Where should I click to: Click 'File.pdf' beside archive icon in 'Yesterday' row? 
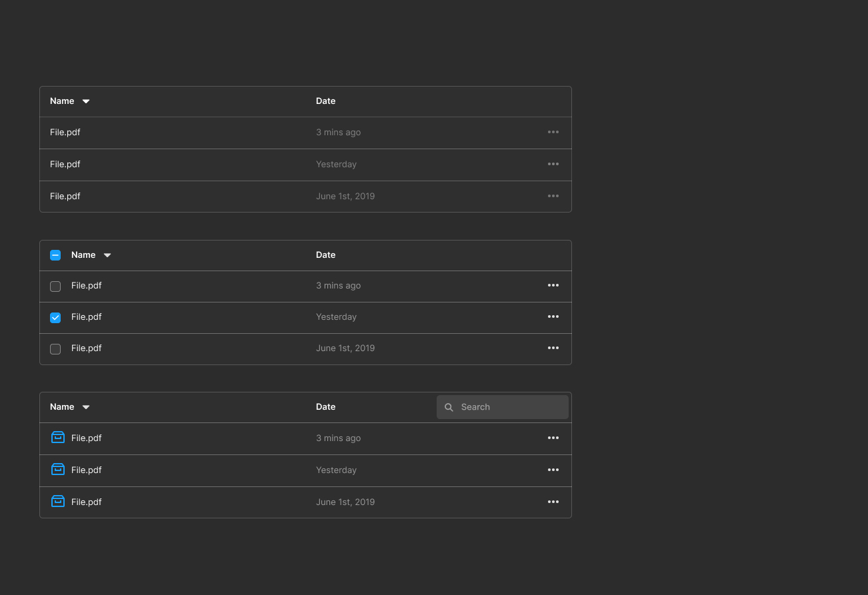pyautogui.click(x=87, y=470)
